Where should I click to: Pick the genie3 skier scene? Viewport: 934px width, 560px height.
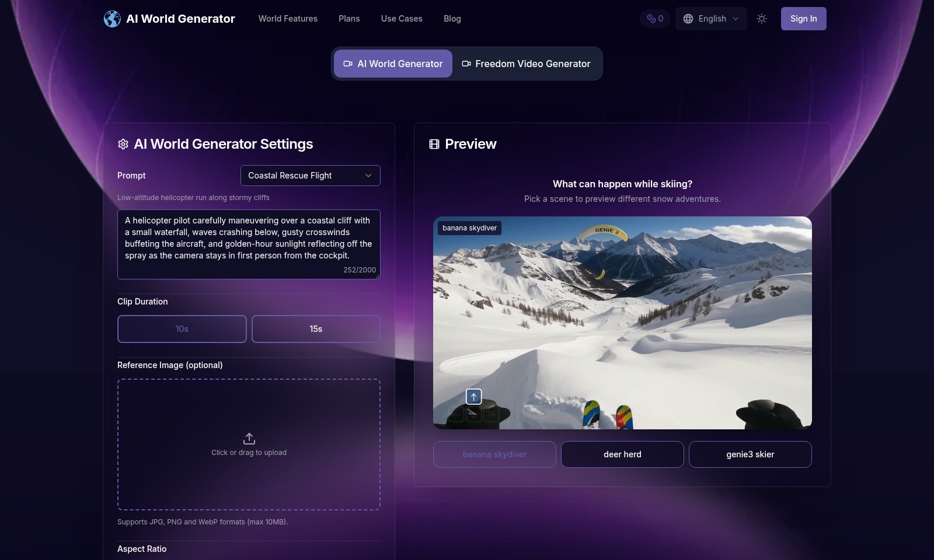point(750,454)
